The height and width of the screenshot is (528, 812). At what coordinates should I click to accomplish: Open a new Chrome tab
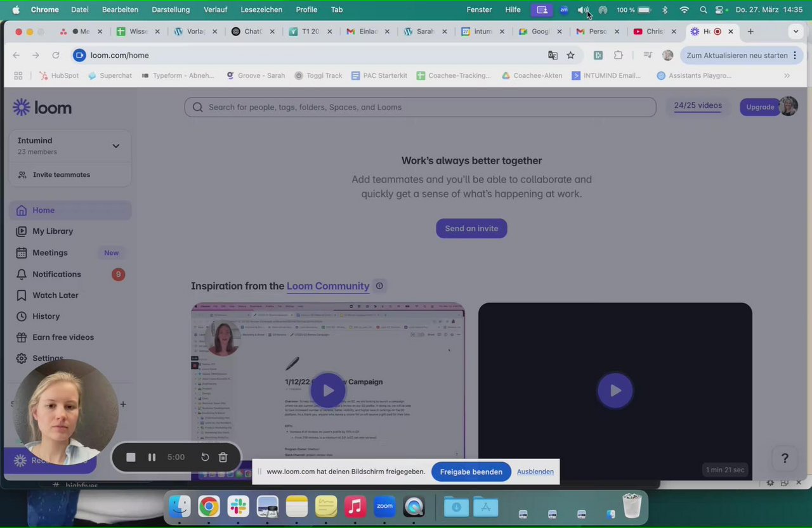click(x=750, y=32)
